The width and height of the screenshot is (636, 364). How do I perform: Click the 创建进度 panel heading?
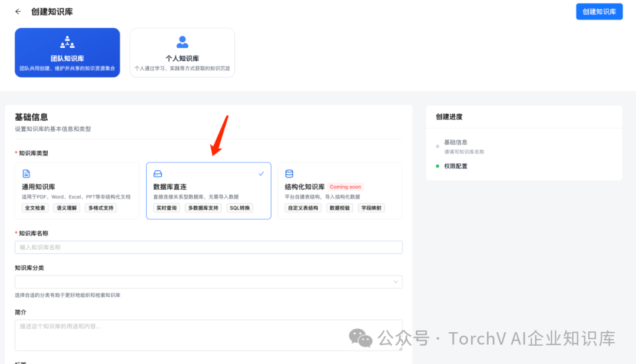coord(449,117)
